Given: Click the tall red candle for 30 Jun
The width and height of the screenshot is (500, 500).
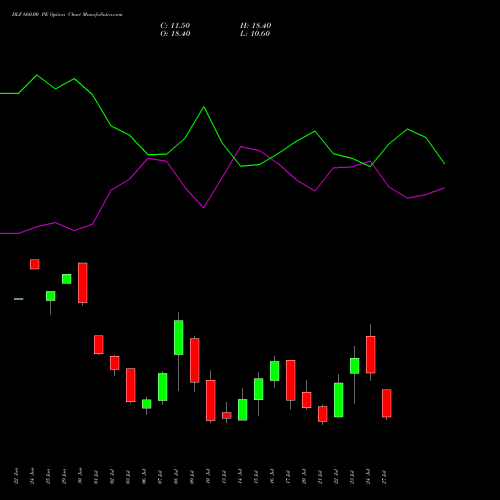Looking at the screenshot, I should (83, 283).
